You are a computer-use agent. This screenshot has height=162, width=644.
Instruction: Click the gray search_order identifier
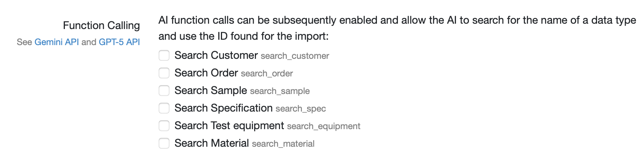pos(267,74)
